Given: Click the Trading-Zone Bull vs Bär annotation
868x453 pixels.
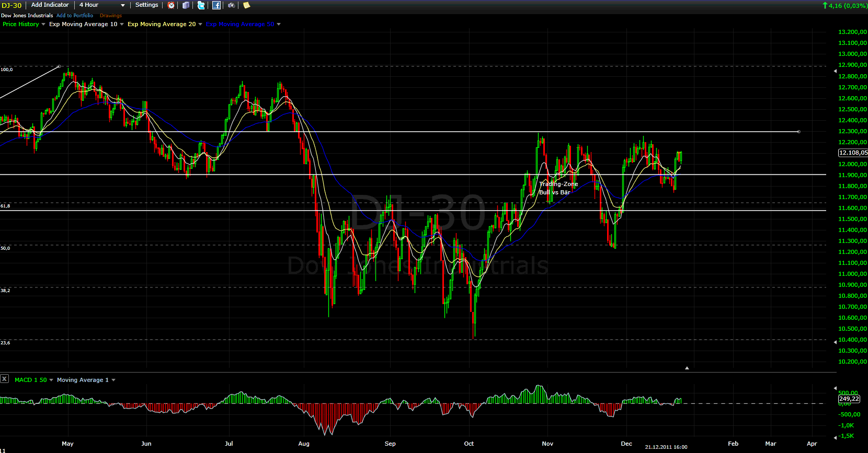Looking at the screenshot, I should [x=558, y=188].
